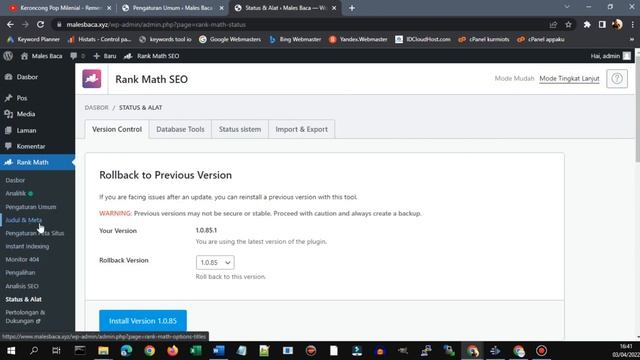The width and height of the screenshot is (640, 360).
Task: Open Analitik under Rank Math
Action: point(16,193)
